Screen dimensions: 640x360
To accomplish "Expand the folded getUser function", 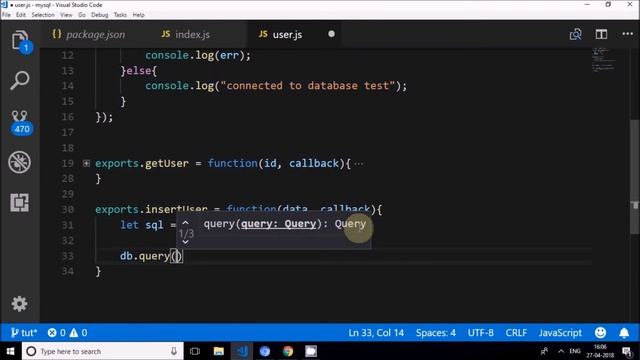I will pyautogui.click(x=86, y=163).
